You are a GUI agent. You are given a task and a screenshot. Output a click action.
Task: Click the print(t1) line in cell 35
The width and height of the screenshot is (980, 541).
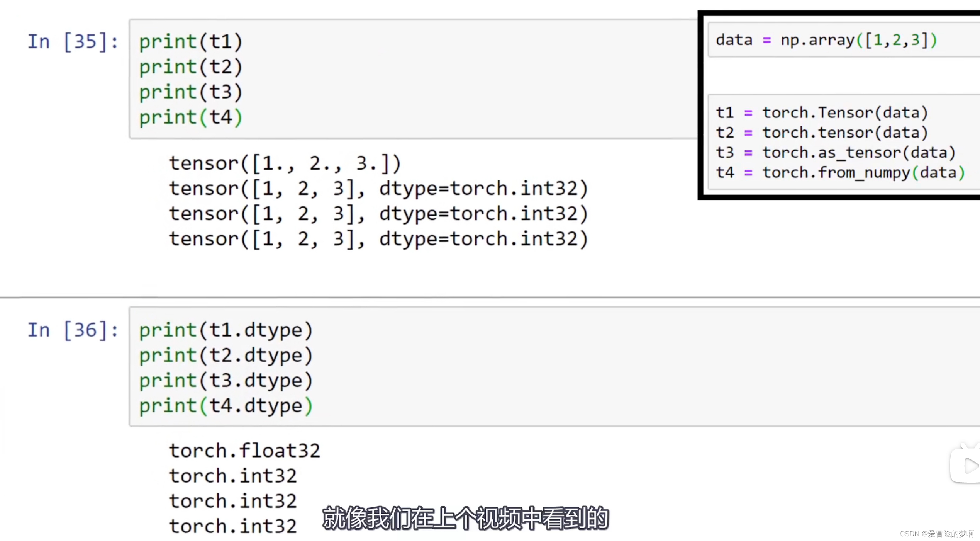[191, 42]
